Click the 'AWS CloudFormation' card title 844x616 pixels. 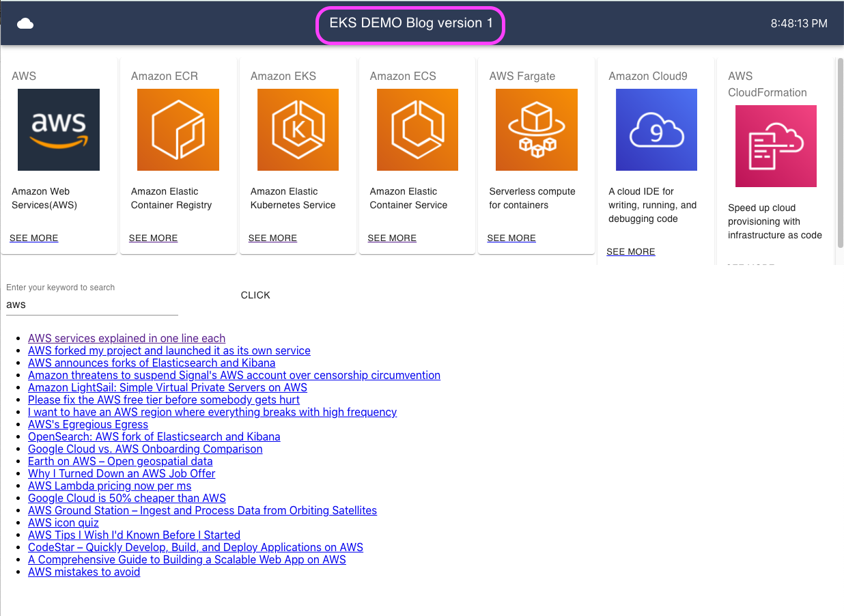click(768, 84)
